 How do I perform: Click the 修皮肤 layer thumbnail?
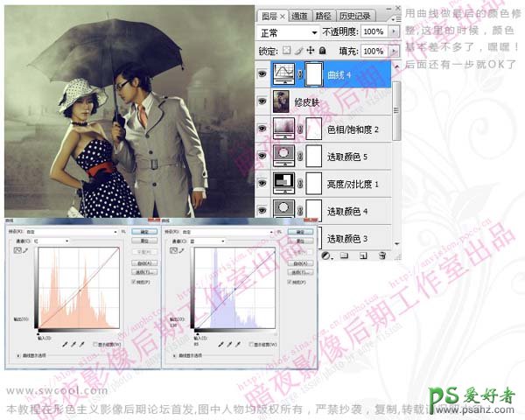[x=281, y=101]
